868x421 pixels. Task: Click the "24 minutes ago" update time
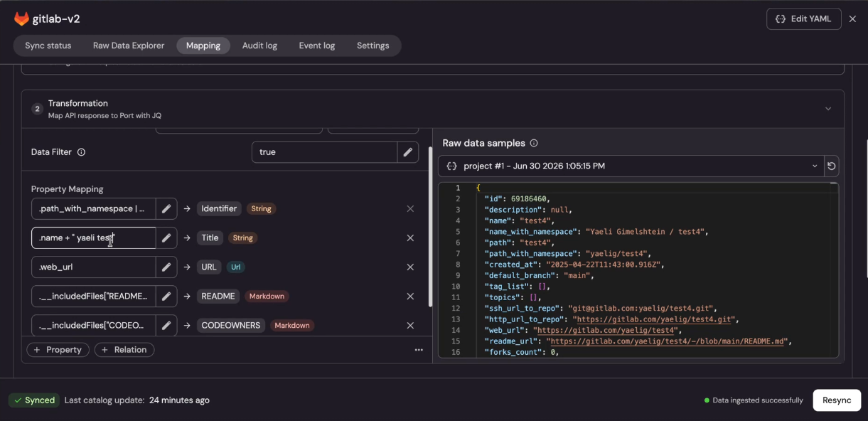click(x=179, y=400)
